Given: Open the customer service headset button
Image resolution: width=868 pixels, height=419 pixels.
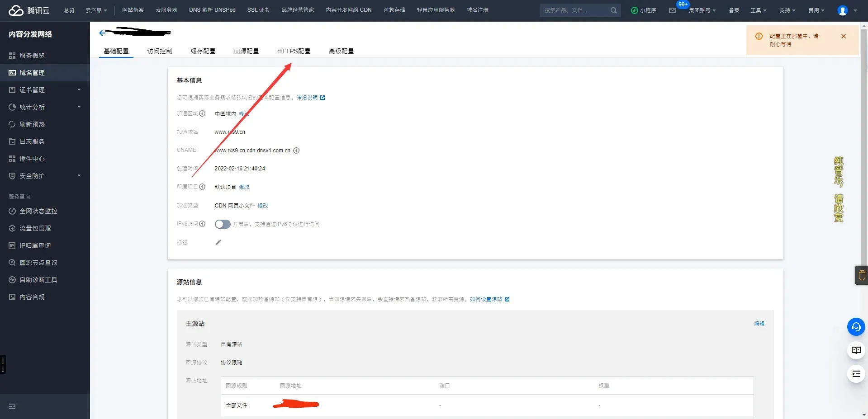Looking at the screenshot, I should click(856, 327).
